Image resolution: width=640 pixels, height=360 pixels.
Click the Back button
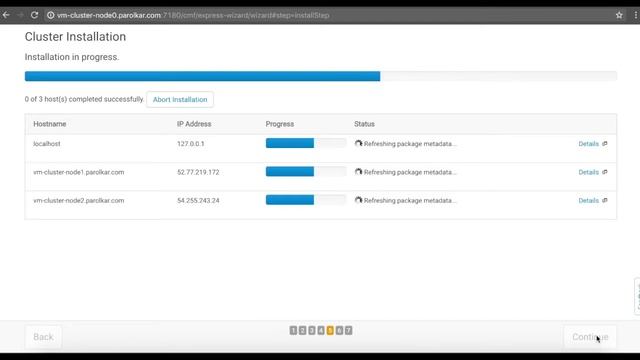pyautogui.click(x=43, y=337)
